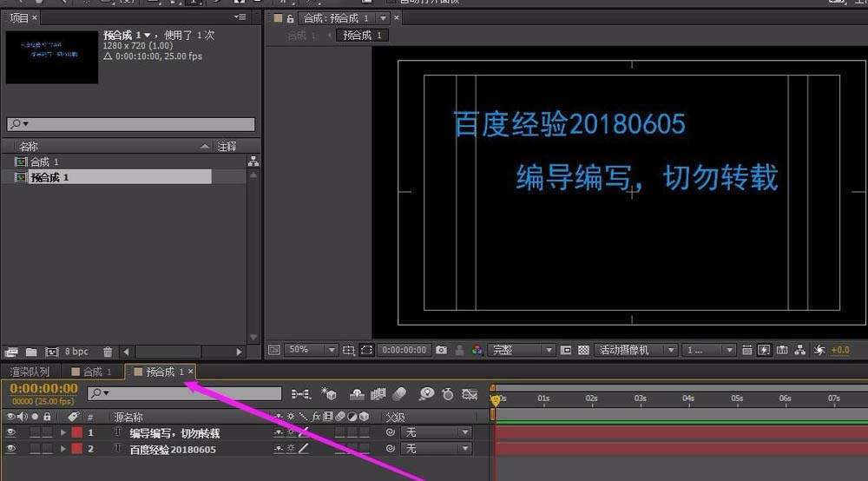868x481 pixels.
Task: Click the timeline timecode 0:00:00:00
Action: pos(43,389)
